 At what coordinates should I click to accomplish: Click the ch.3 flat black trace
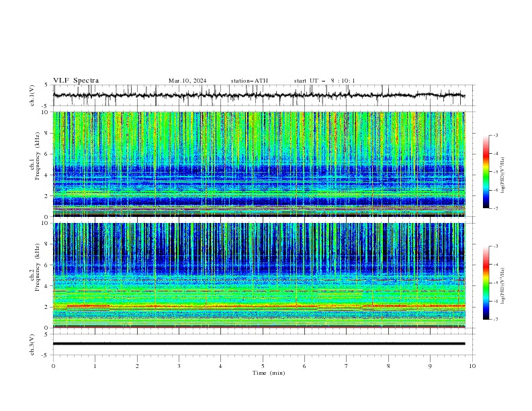[259, 344]
